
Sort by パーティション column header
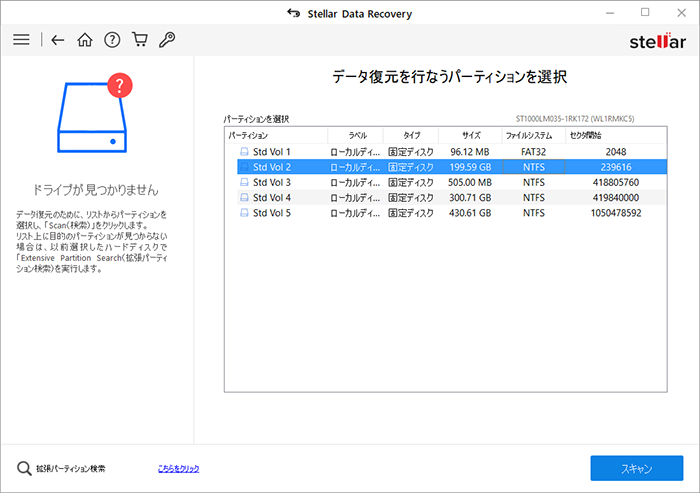point(276,135)
